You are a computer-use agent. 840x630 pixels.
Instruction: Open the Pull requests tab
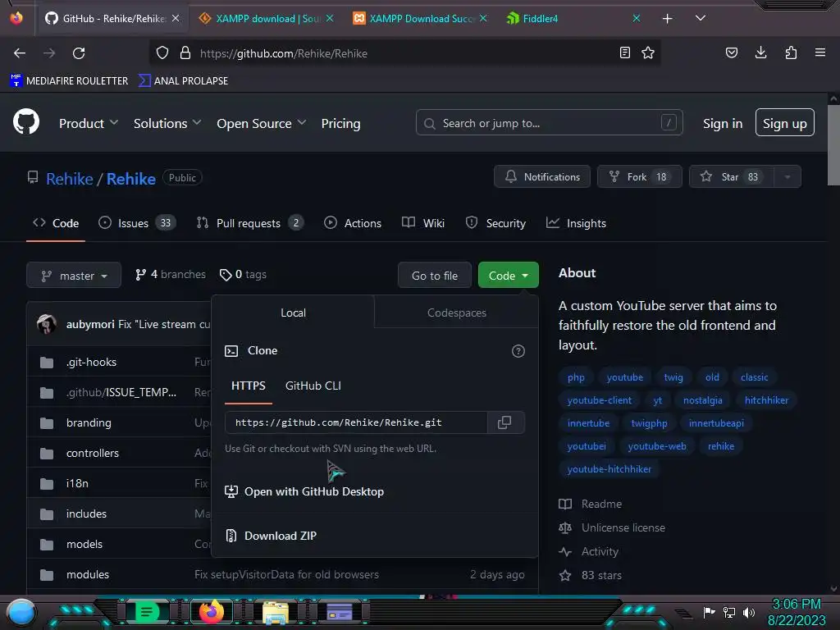tap(250, 223)
